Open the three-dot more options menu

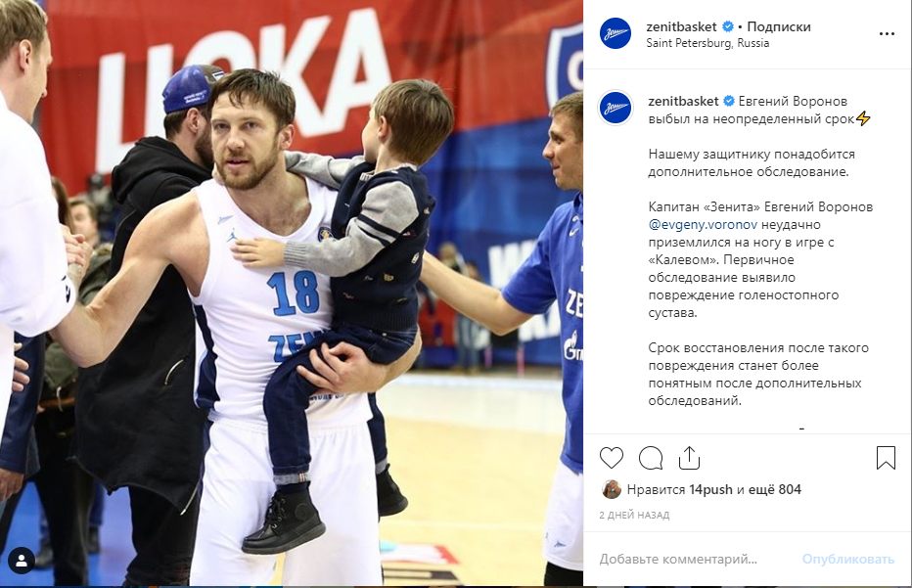[x=887, y=33]
